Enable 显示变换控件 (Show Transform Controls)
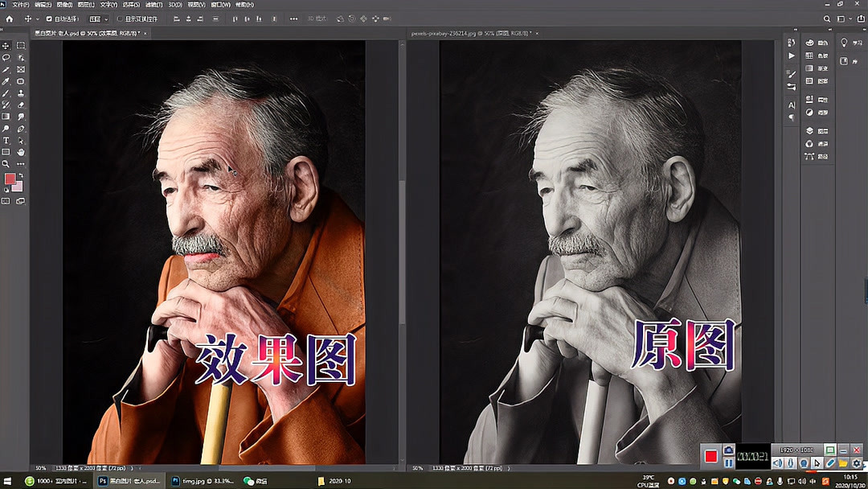The image size is (868, 489). click(120, 18)
